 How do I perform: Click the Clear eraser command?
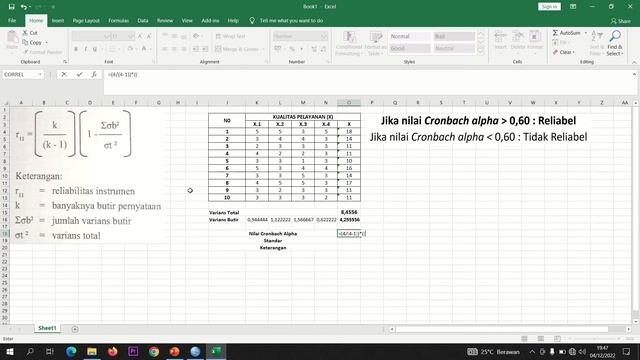click(563, 52)
